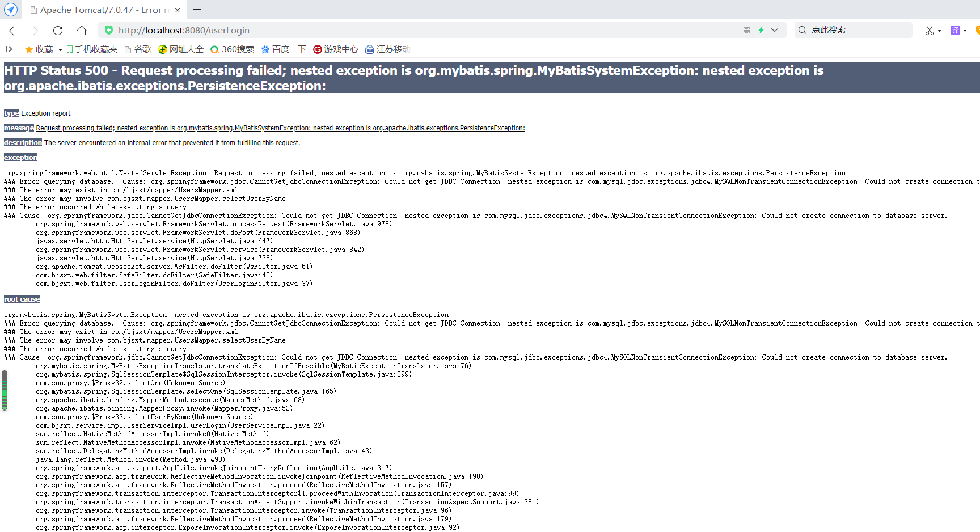The width and height of the screenshot is (980, 532).
Task: Click the 'type' label
Action: [11, 113]
